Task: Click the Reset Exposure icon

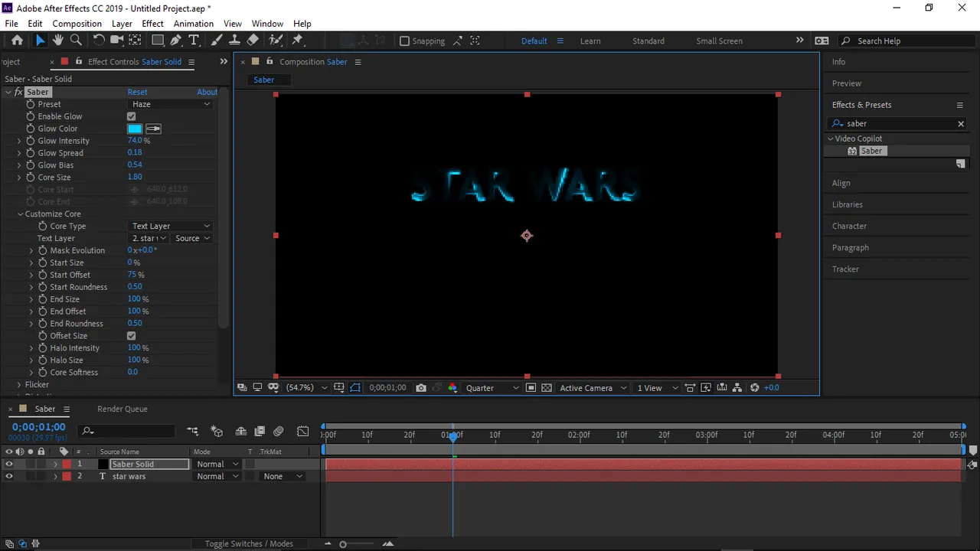Action: [755, 388]
